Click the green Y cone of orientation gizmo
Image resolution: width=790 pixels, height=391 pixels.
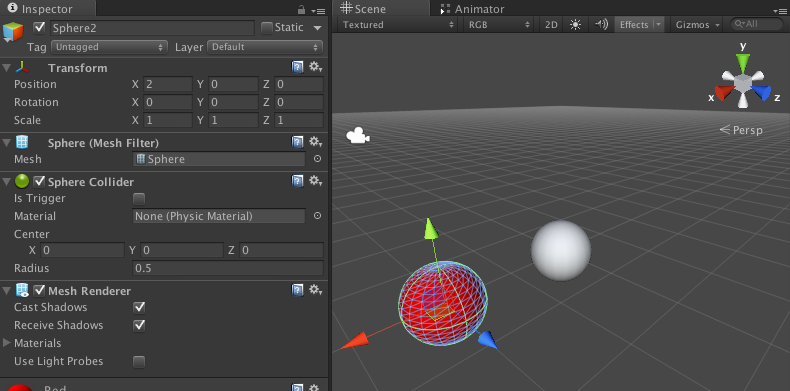pos(743,62)
